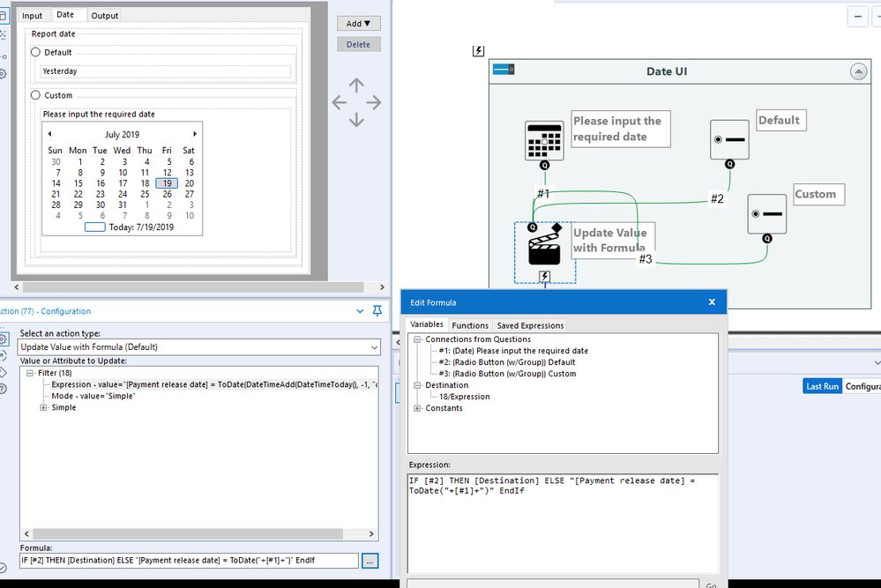881x588 pixels.
Task: Select the Custom radio button tool on canvas
Action: click(766, 214)
